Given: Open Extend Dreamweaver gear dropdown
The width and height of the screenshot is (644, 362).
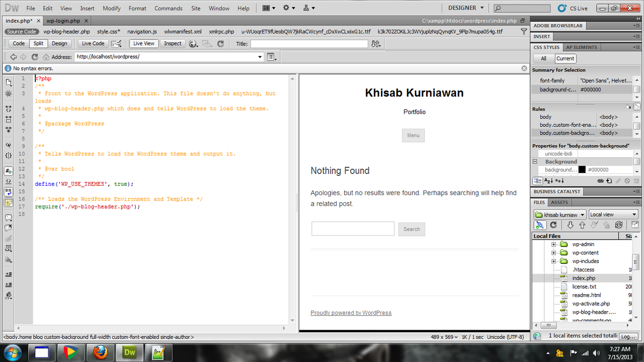Looking at the screenshot, I should click(289, 8).
